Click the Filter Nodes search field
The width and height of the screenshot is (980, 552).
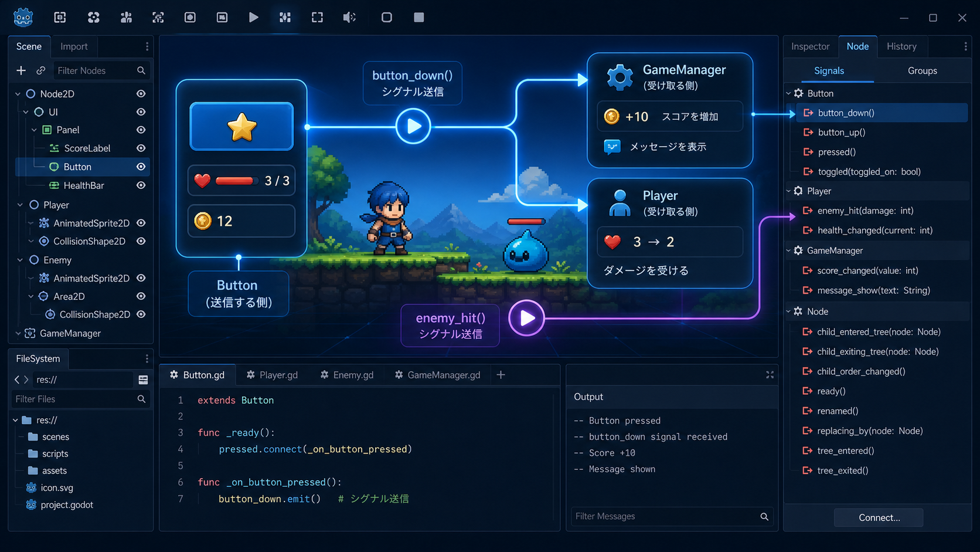(101, 70)
